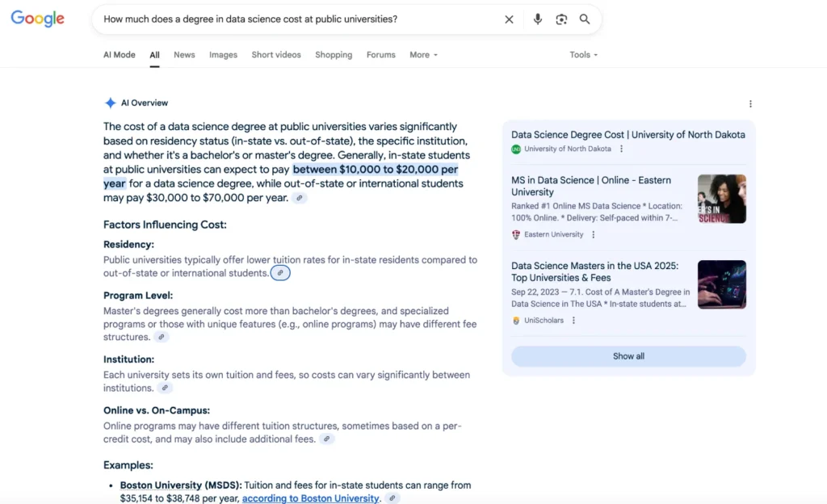This screenshot has width=827, height=504.
Task: Expand the More search categories dropdown
Action: tap(423, 55)
